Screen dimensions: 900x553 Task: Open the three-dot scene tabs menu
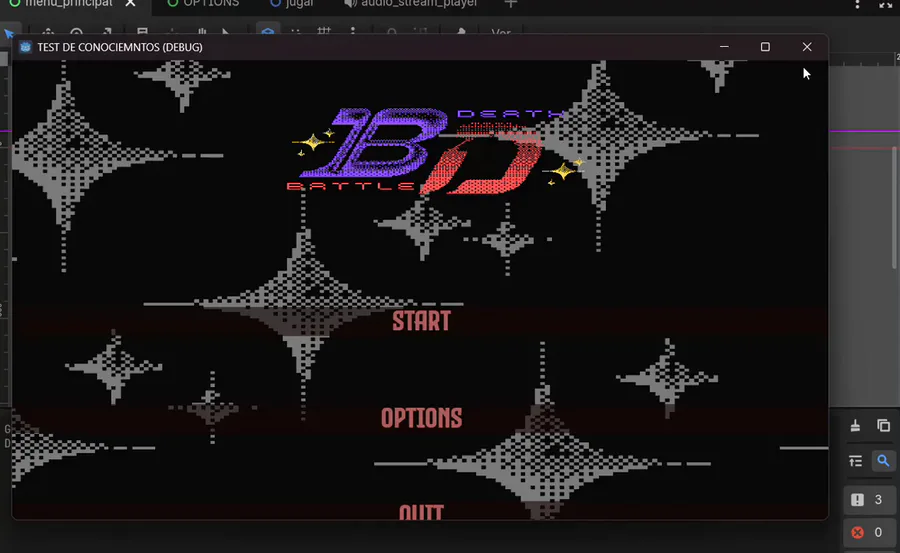(857, 4)
